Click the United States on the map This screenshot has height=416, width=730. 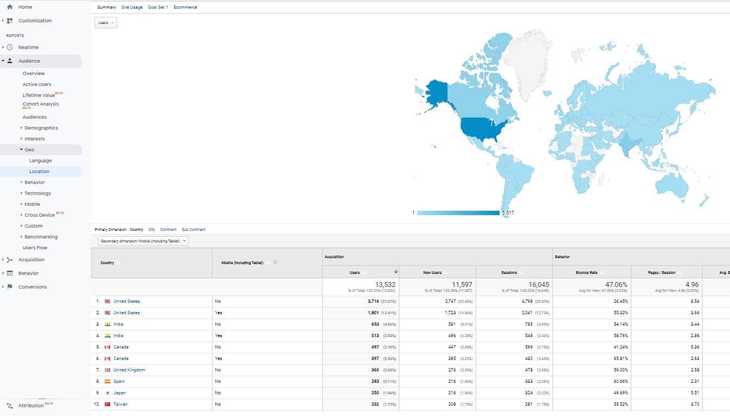(479, 128)
